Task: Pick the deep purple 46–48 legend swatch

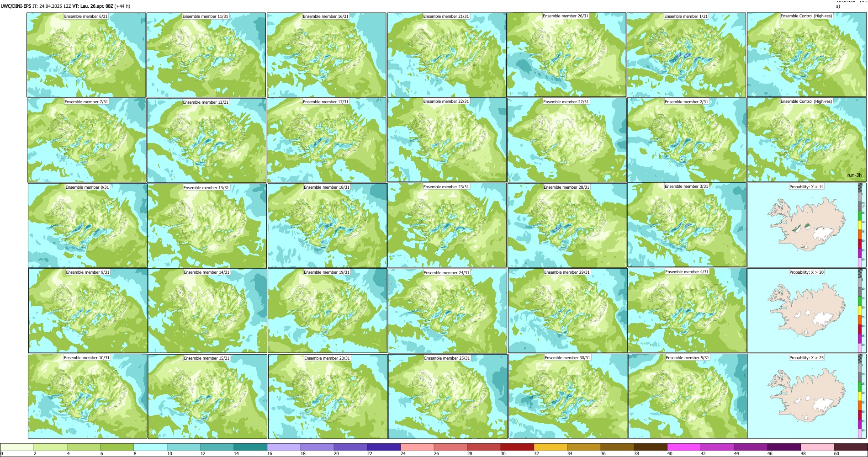Action: coord(784,447)
